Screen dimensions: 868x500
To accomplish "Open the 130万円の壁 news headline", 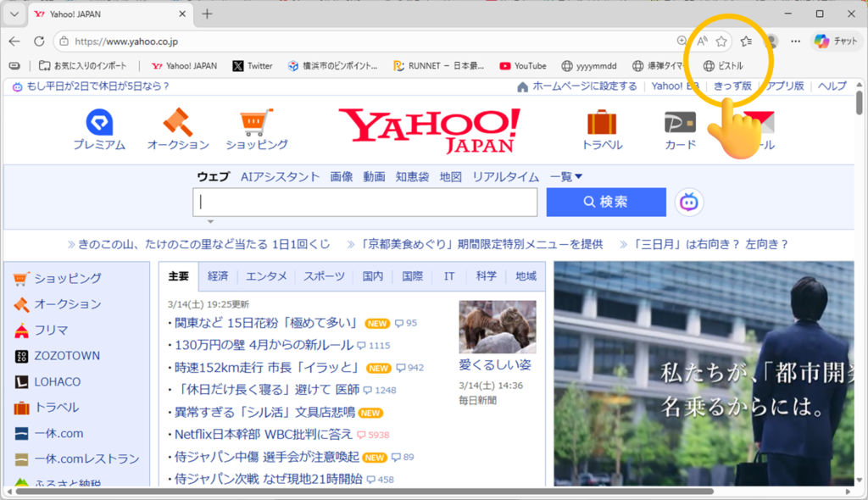I will pyautogui.click(x=262, y=345).
